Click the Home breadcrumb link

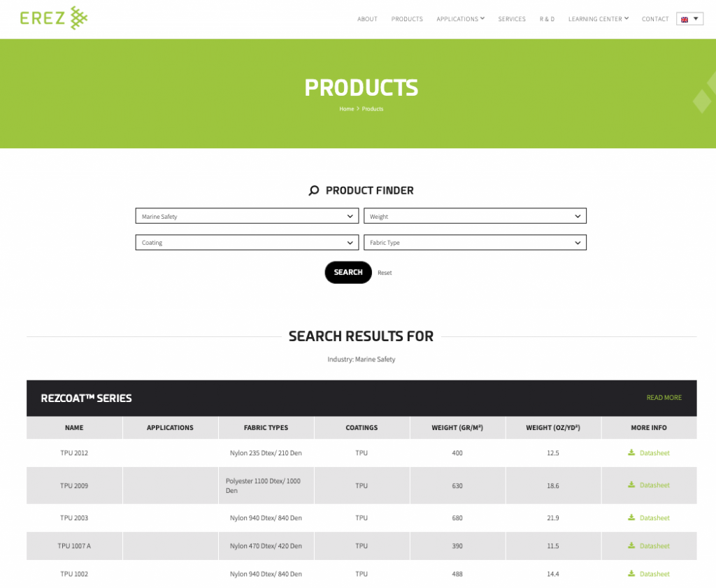tap(347, 108)
